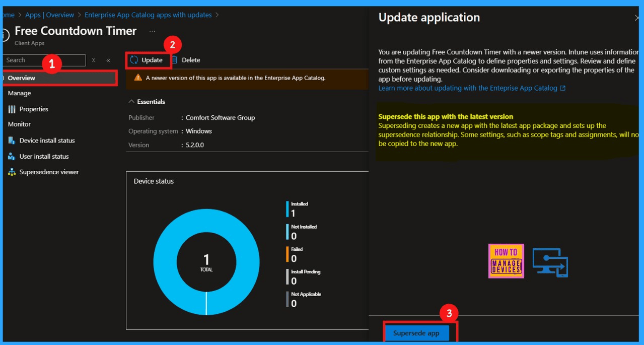The width and height of the screenshot is (644, 345).
Task: Open User install status page
Action: point(44,157)
